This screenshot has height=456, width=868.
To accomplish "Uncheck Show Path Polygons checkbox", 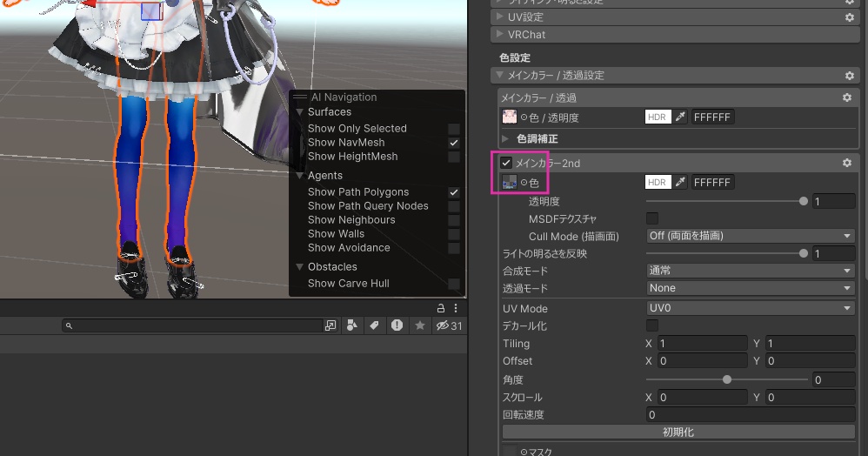I will pyautogui.click(x=454, y=192).
